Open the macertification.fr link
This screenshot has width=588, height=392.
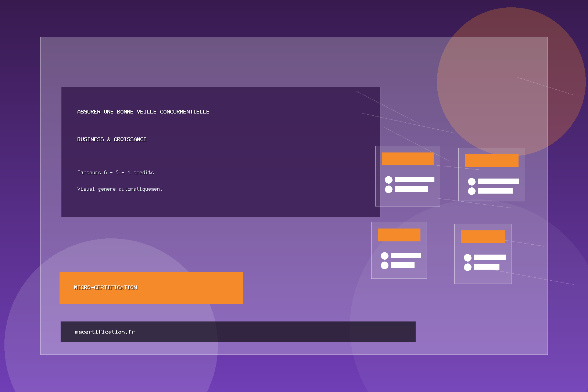coord(105,332)
